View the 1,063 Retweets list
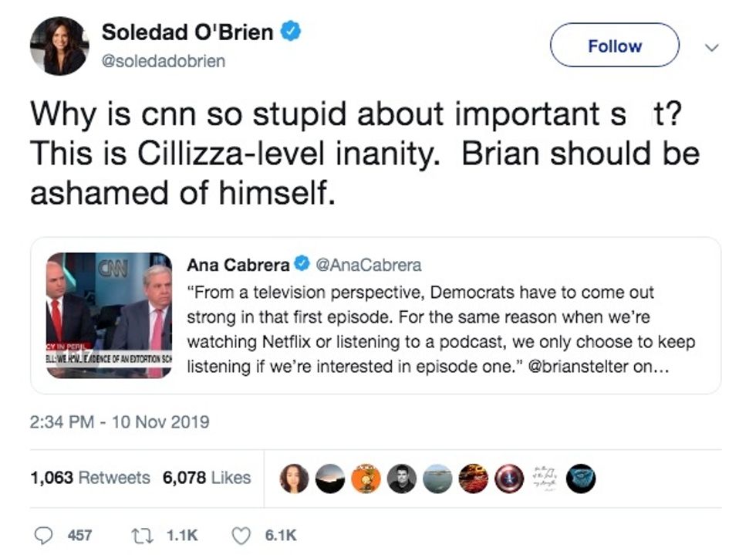The width and height of the screenshot is (756, 555). click(x=90, y=478)
